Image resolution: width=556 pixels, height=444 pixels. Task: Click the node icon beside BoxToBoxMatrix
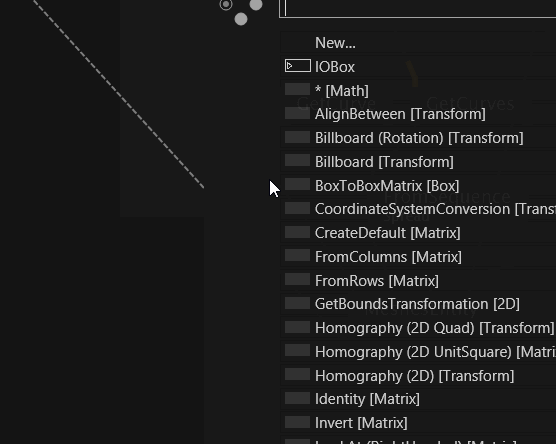click(298, 184)
